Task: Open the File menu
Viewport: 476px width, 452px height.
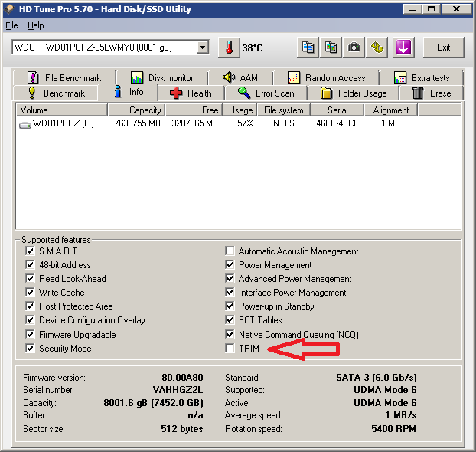Action: [x=11, y=25]
